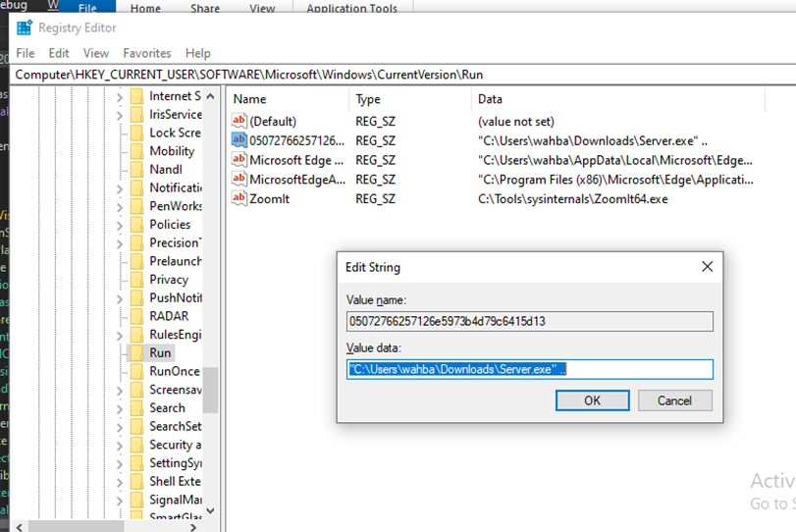Select the SettingSync tree key
Viewport: 796px width, 532px height.
(x=175, y=463)
